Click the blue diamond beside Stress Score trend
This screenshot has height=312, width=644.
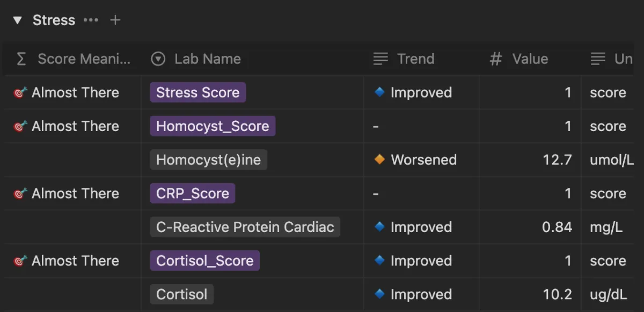[379, 92]
